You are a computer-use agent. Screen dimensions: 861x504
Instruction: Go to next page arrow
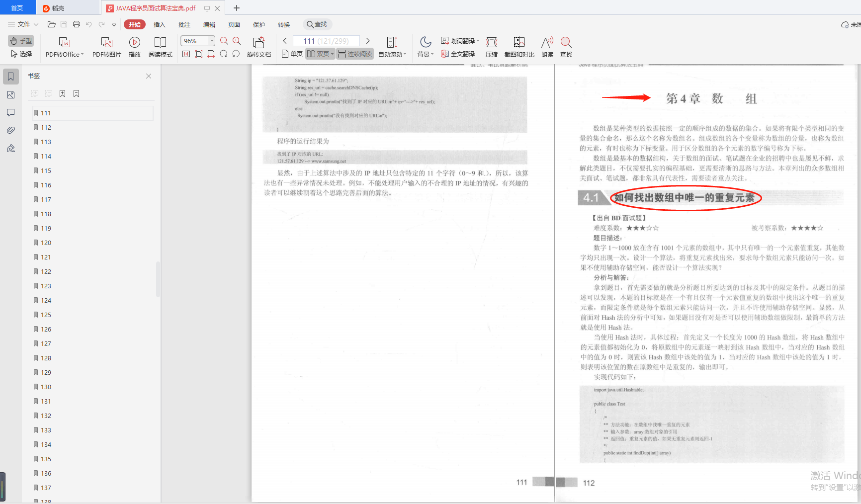[368, 41]
